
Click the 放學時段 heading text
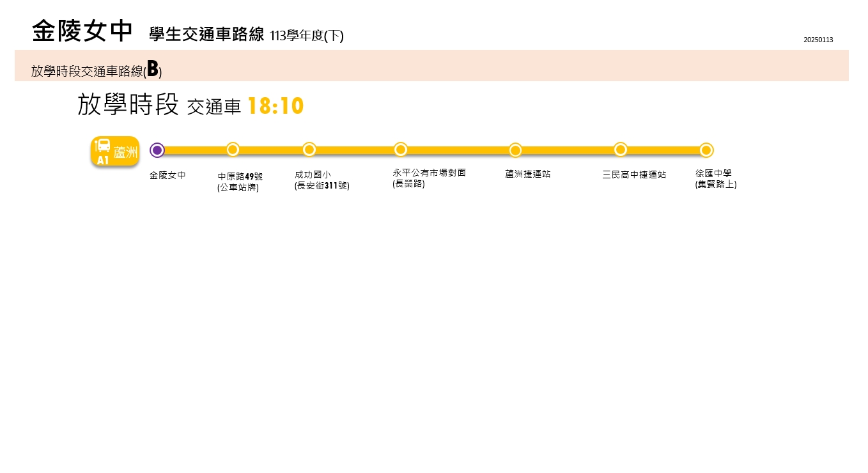(x=128, y=105)
